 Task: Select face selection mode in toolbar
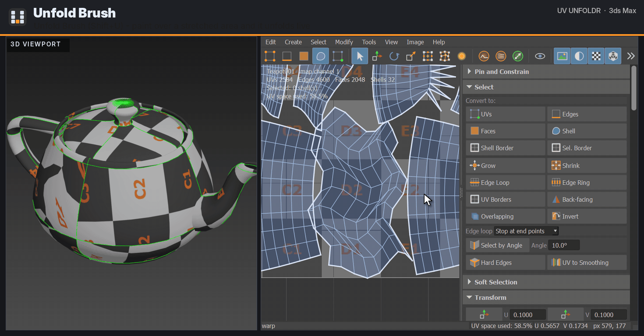tap(304, 56)
